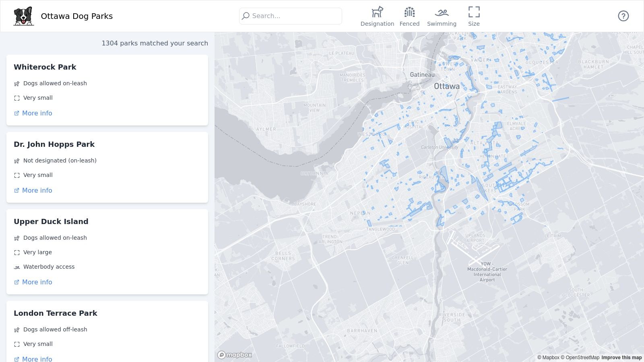Screen dimensions: 644x362
Task: Click the dog leash icon in Whiterock Park card
Action: pyautogui.click(x=17, y=84)
